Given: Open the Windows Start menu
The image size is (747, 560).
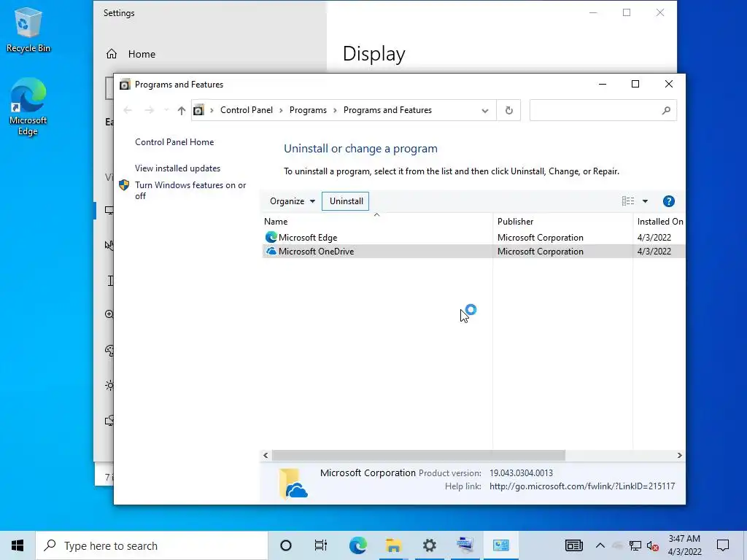Looking at the screenshot, I should (18, 545).
